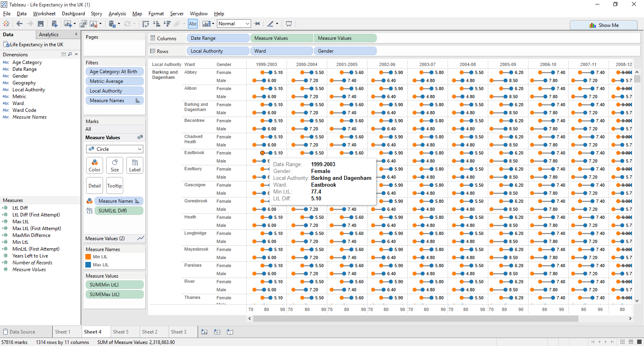This screenshot has height=346, width=644.
Task: Open the Dashboard menu
Action: [x=73, y=14]
